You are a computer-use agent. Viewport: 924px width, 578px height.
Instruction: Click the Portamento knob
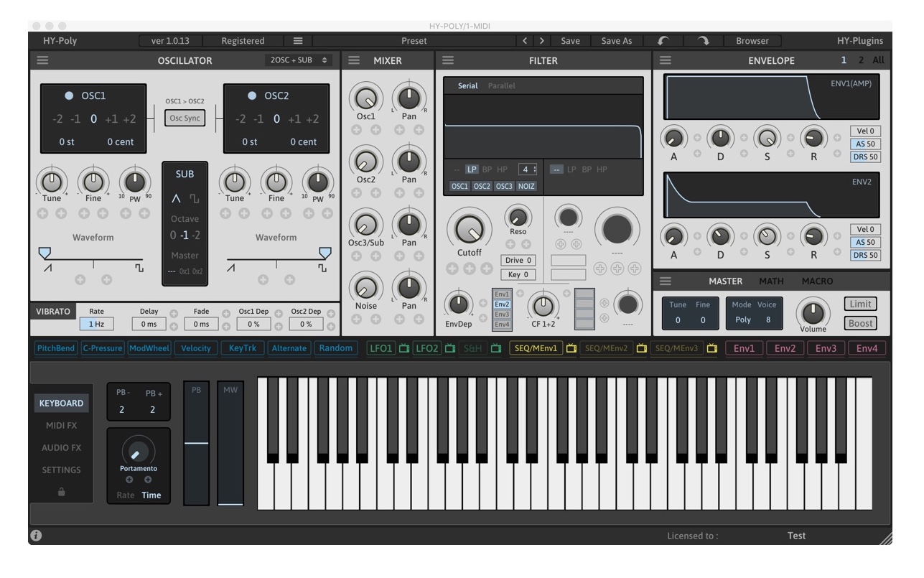[139, 452]
